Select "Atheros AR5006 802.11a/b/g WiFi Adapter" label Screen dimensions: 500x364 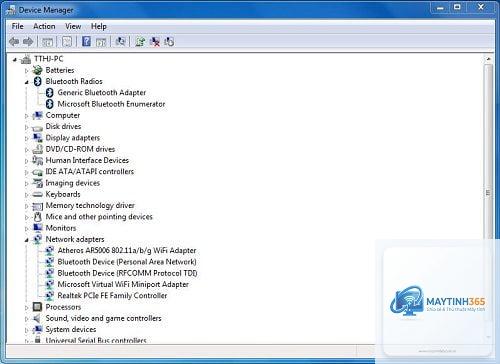(127, 250)
